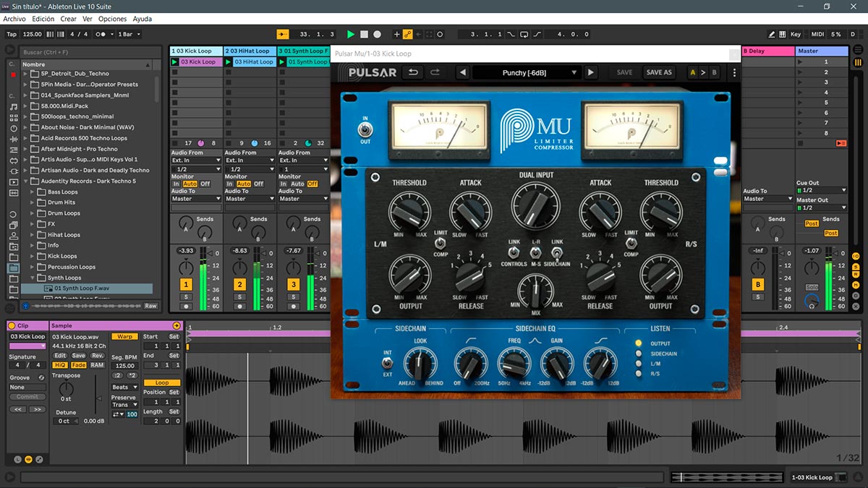
Task: Load next preset in Pulsar Mu
Action: click(591, 72)
